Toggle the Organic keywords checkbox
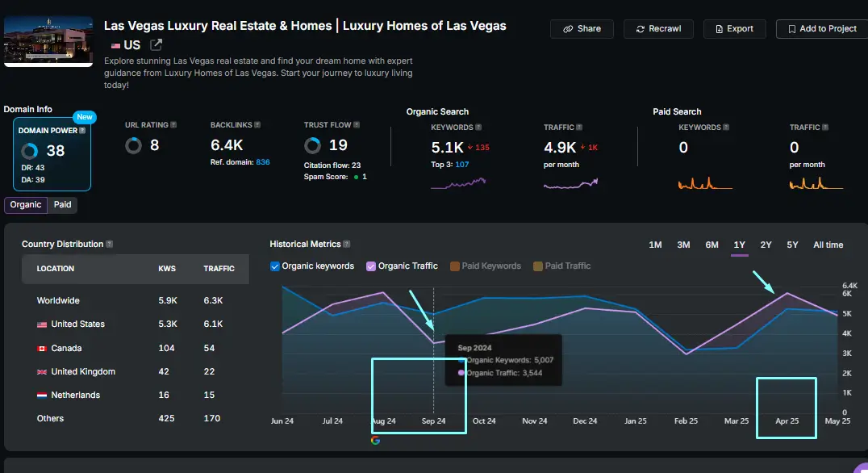The width and height of the screenshot is (868, 473). (274, 266)
